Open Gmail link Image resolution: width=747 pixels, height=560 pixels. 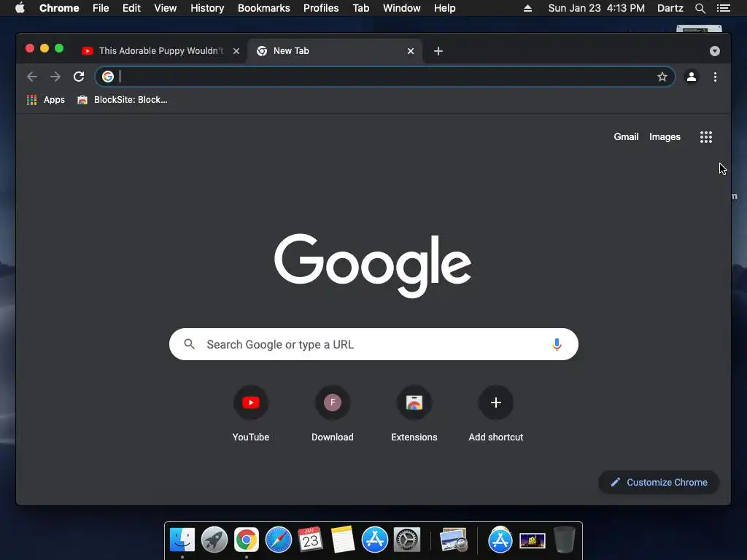626,137
